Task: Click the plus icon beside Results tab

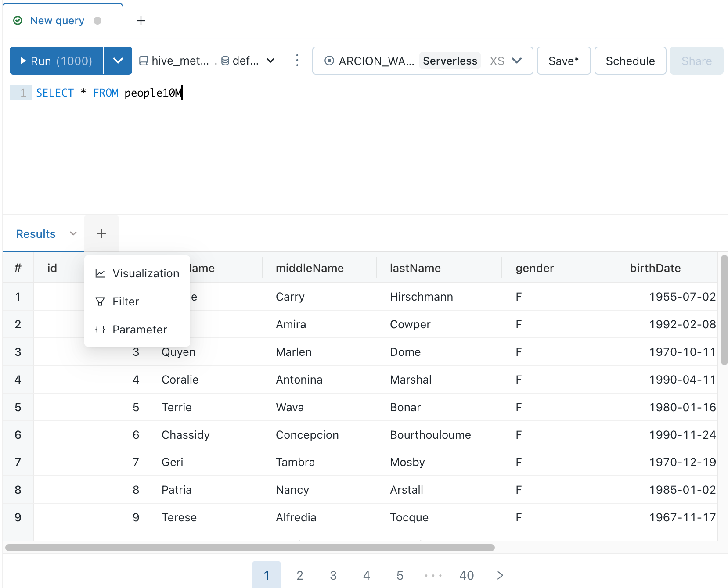Action: (x=101, y=233)
